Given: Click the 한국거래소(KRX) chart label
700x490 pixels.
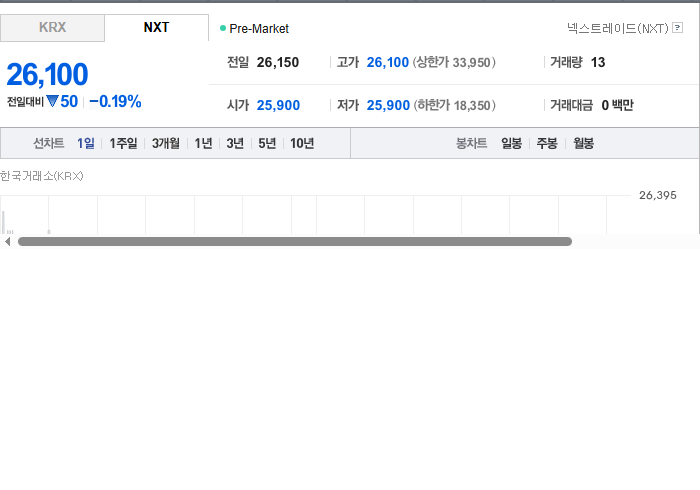Looking at the screenshot, I should pyautogui.click(x=42, y=176).
